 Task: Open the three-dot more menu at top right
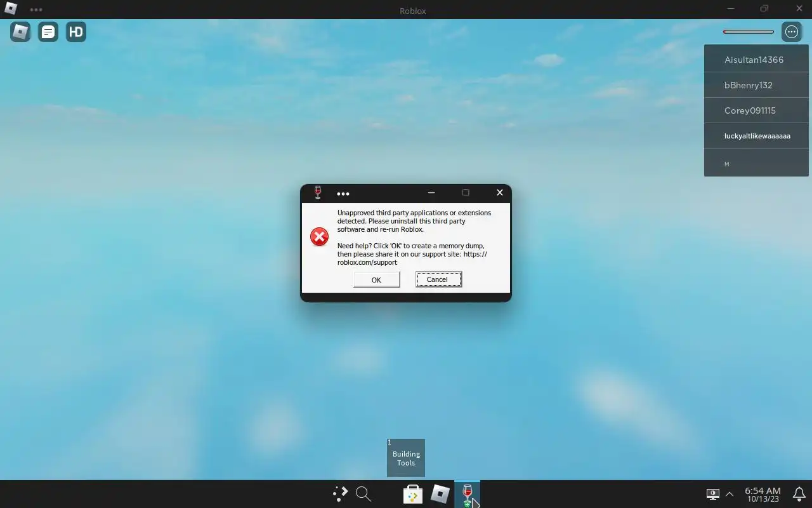pos(792,32)
